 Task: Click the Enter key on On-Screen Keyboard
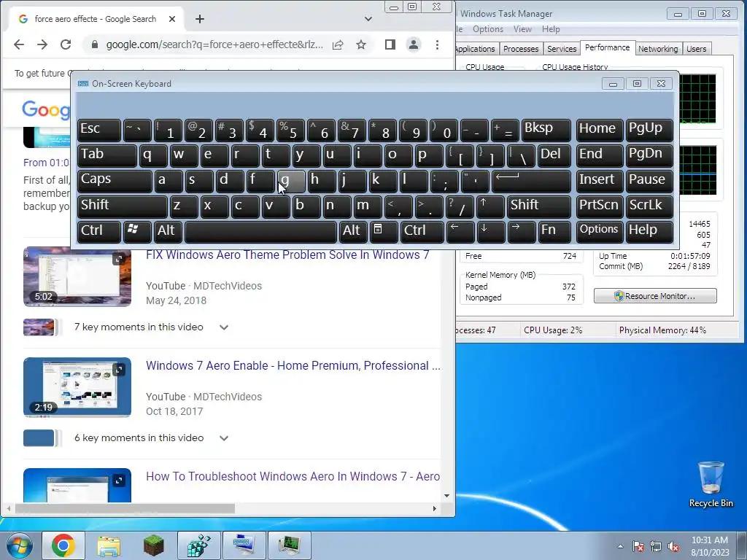[531, 181]
